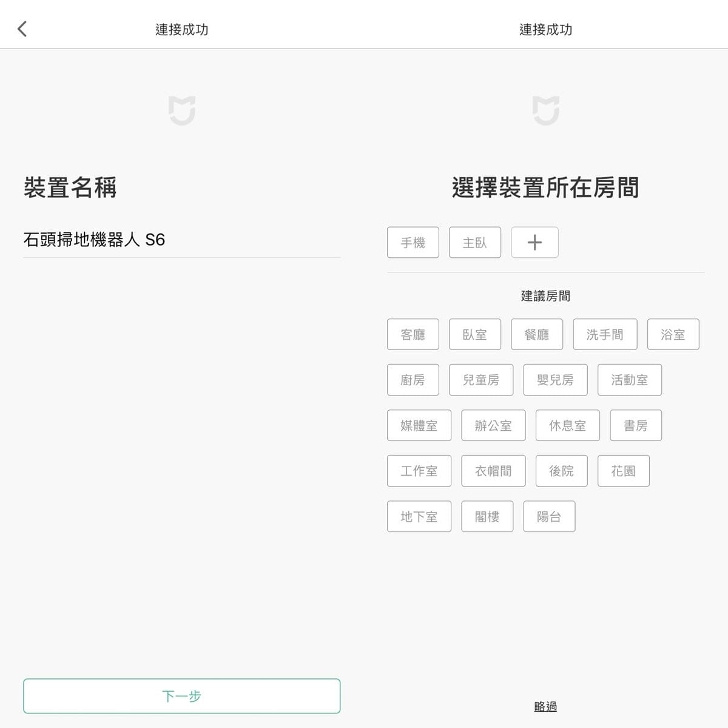This screenshot has height=728, width=728.
Task: Select the 兒童房 room option
Action: click(x=480, y=380)
